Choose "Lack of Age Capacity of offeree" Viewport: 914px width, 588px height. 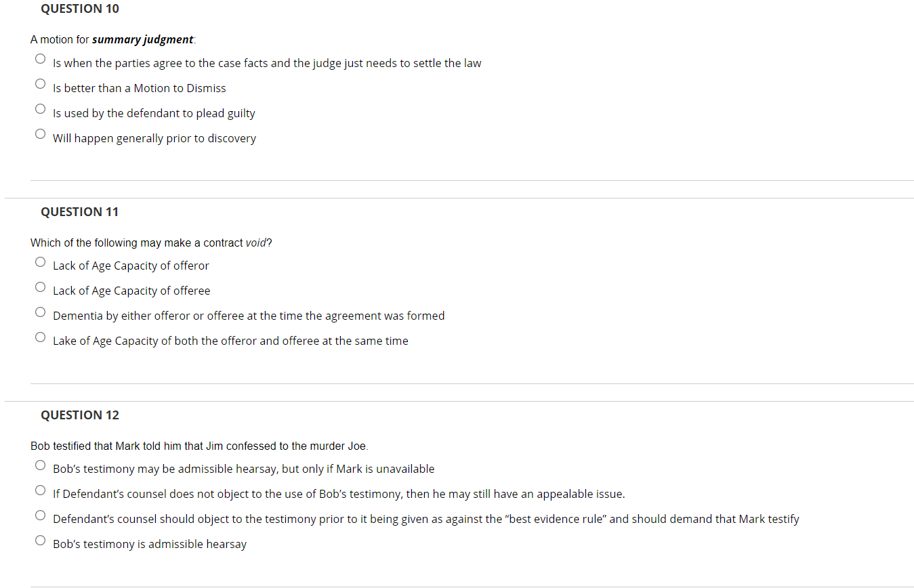40,286
